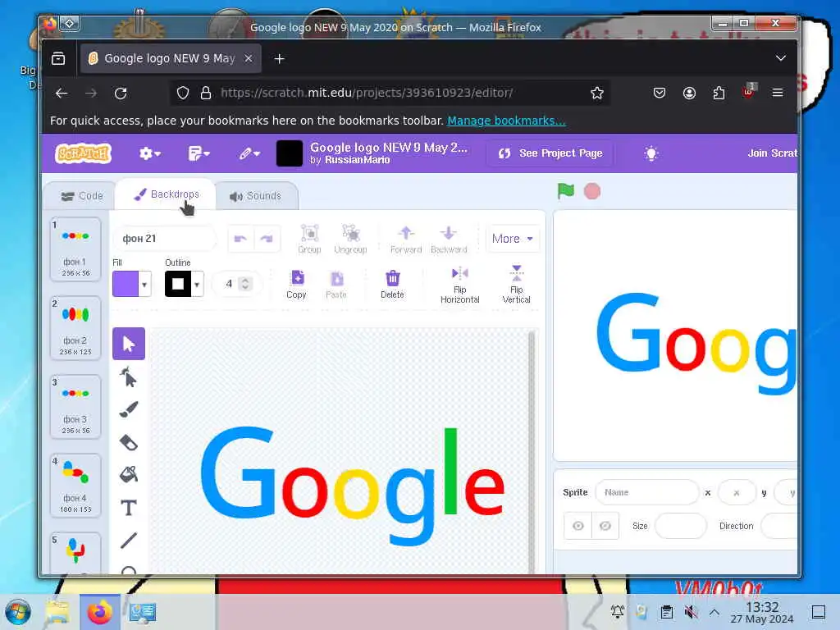840x630 pixels.
Task: Click the sprite Size field
Action: [680, 526]
